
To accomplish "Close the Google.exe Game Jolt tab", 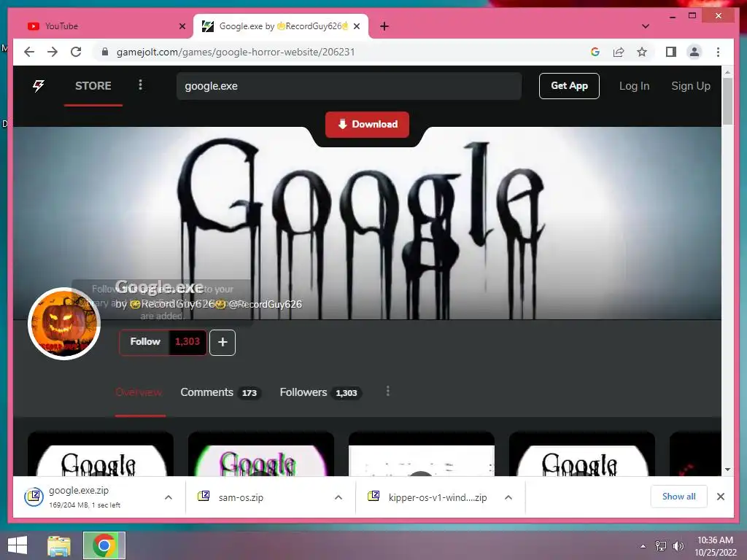I will (x=356, y=26).
